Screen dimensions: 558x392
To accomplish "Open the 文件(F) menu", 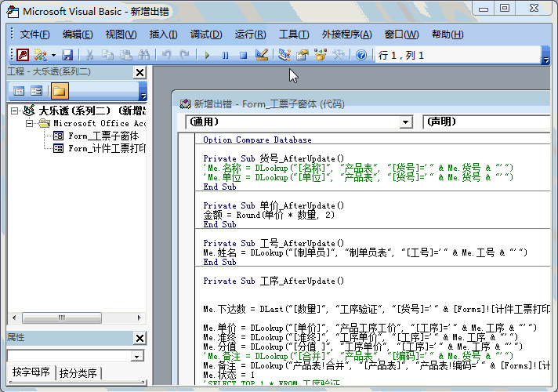I will (x=34, y=34).
